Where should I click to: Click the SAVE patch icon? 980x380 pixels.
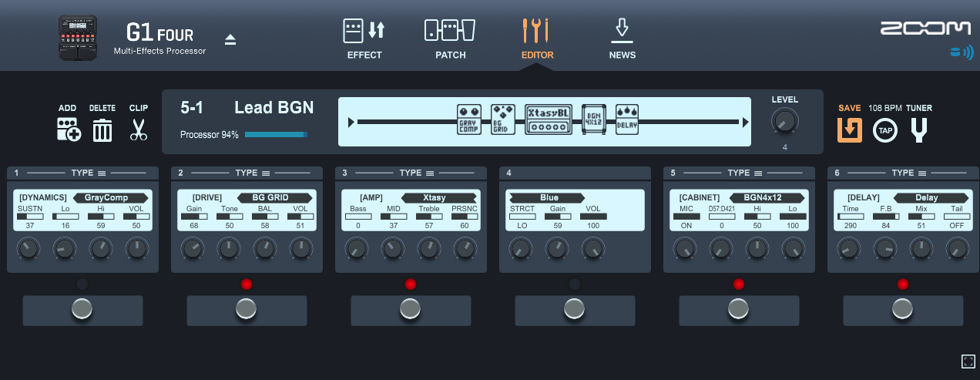(850, 130)
